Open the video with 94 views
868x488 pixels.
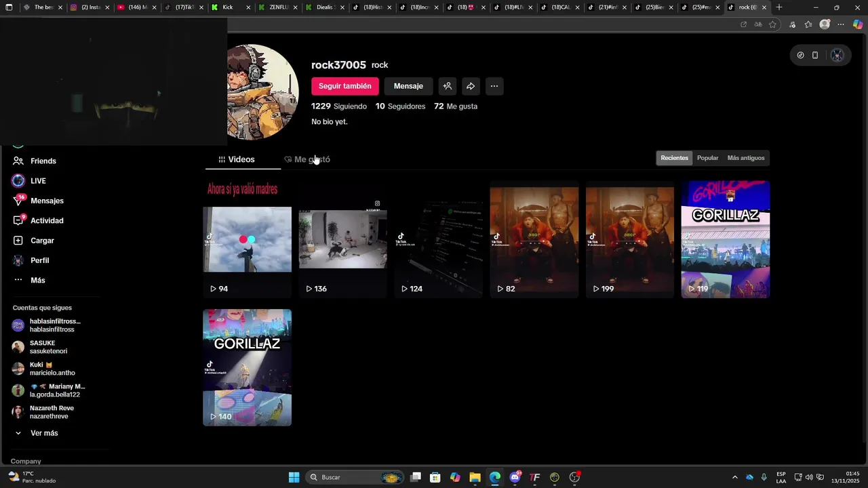[247, 239]
